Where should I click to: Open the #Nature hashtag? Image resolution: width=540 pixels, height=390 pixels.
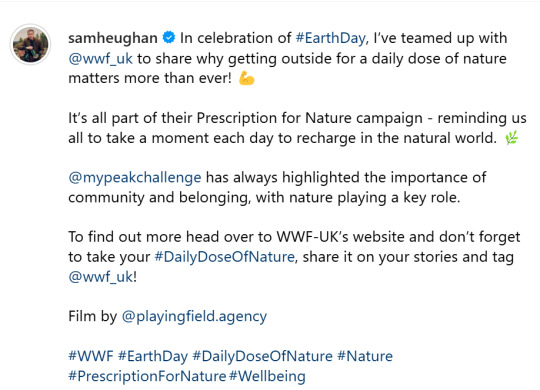tap(365, 356)
